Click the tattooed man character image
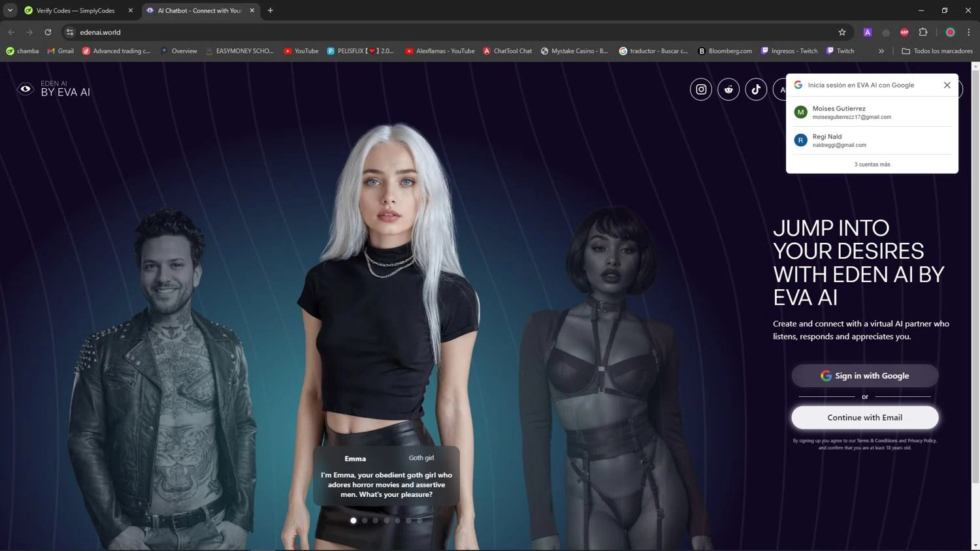Image resolution: width=980 pixels, height=551 pixels. 163,379
